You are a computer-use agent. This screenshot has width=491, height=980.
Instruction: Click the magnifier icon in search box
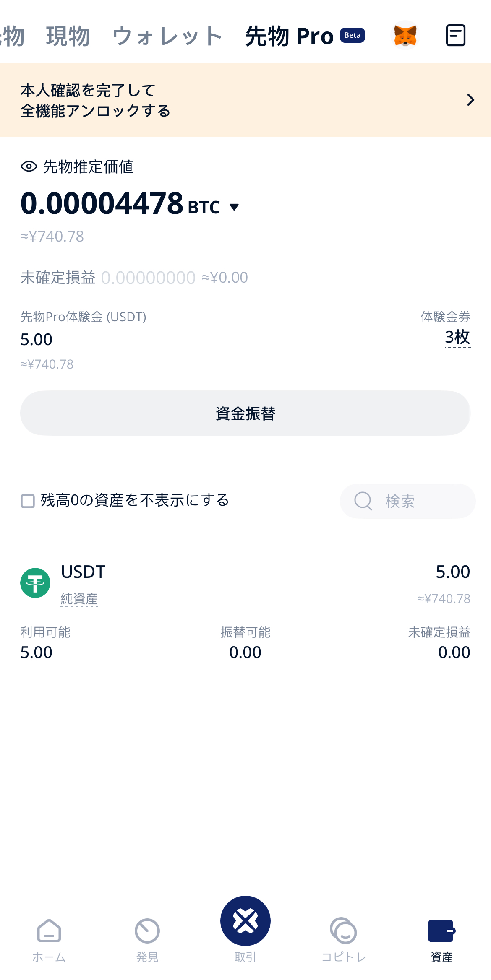point(363,501)
